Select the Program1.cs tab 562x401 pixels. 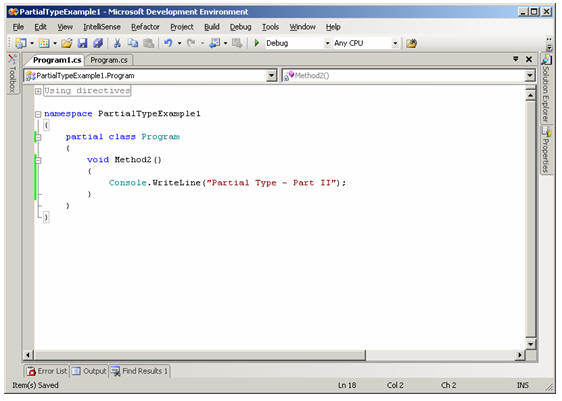(57, 60)
